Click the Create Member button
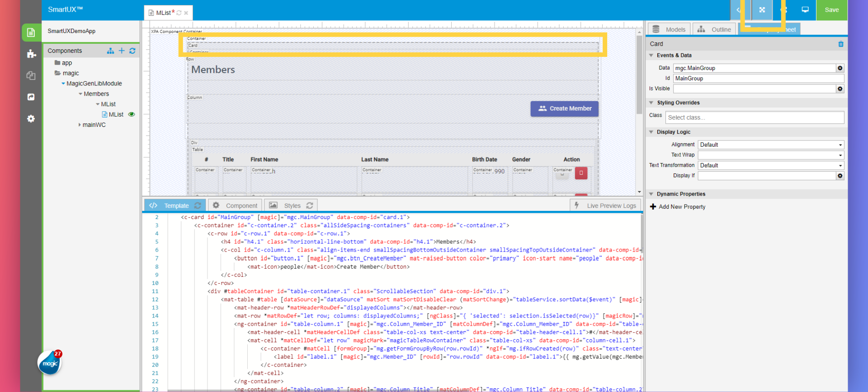 pos(564,109)
